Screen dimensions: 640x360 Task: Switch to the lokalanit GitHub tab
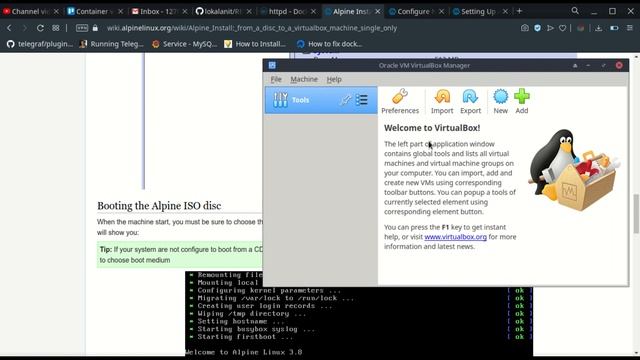[x=219, y=11]
